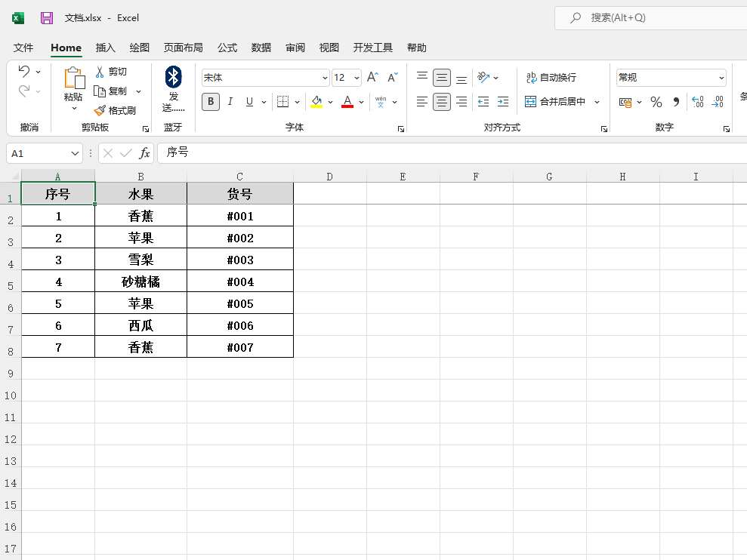Click the search box 搜索(Alt+Q)

pos(651,18)
